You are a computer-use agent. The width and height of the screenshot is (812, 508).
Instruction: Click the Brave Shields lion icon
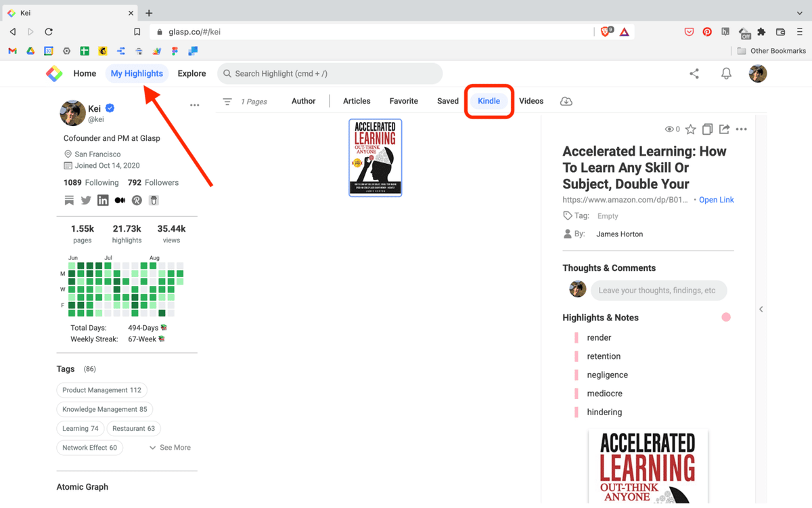pyautogui.click(x=606, y=31)
